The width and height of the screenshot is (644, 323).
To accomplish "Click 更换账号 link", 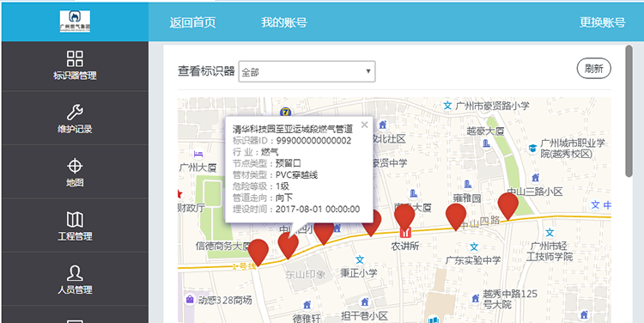I will pos(602,22).
